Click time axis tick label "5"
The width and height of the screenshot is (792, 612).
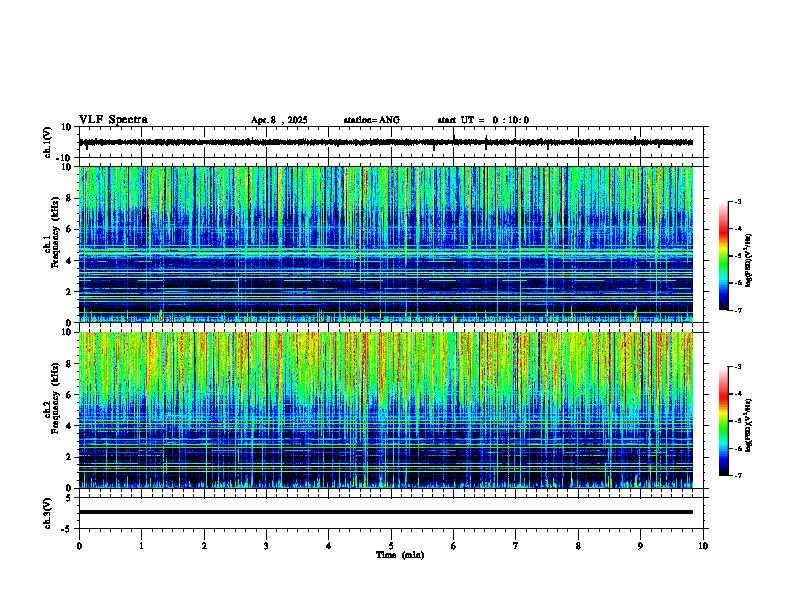(391, 546)
